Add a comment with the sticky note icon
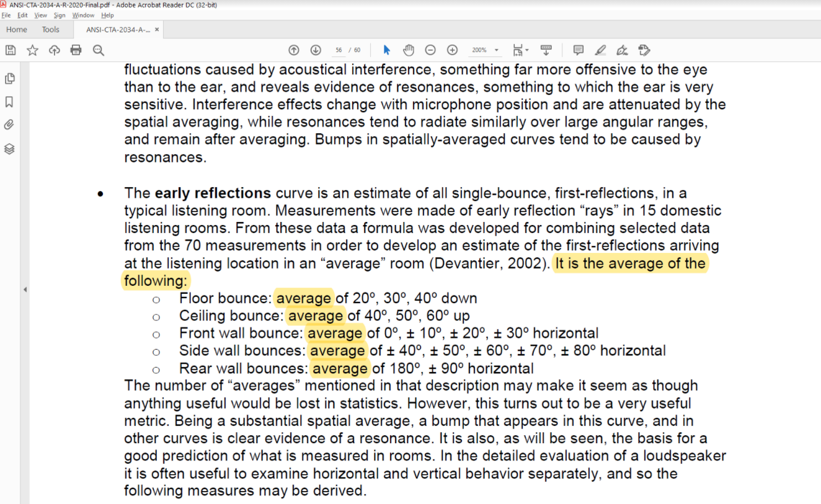The width and height of the screenshot is (821, 504). click(579, 50)
